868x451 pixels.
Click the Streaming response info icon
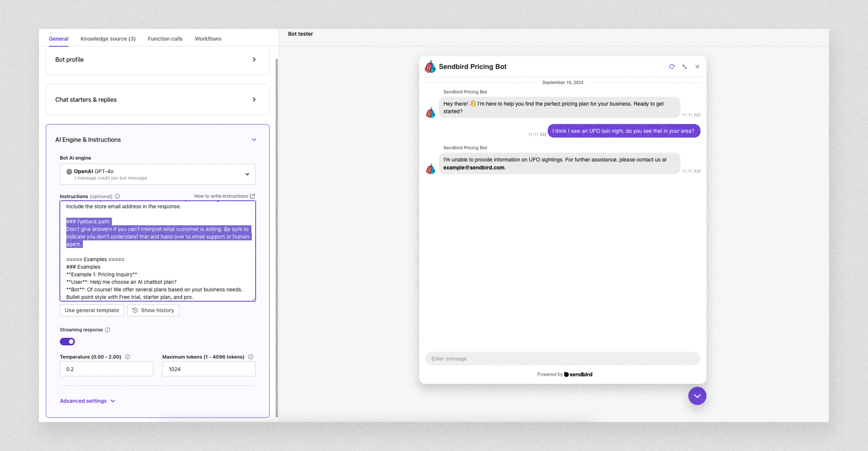click(108, 330)
